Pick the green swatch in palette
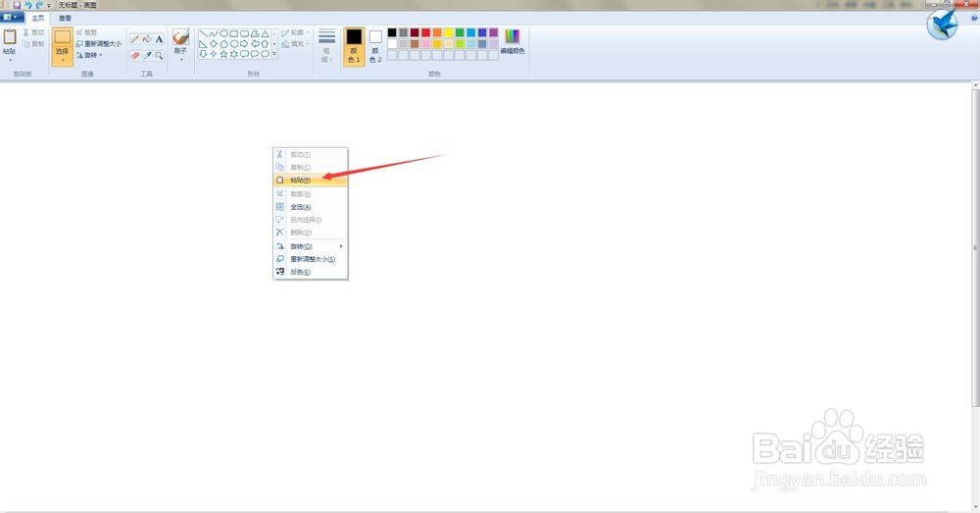The height and width of the screenshot is (513, 980). pyautogui.click(x=460, y=32)
